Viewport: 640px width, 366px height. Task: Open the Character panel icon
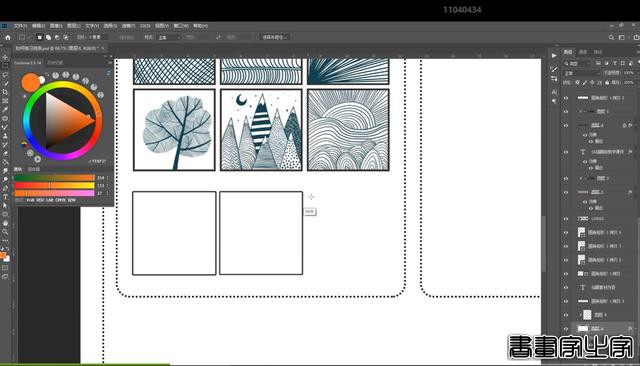(554, 92)
